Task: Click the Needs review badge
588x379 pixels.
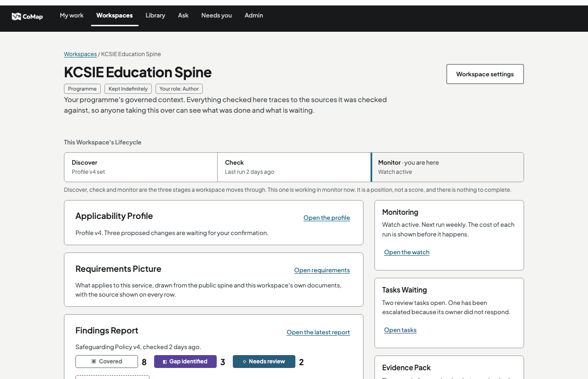Action: coord(264,362)
